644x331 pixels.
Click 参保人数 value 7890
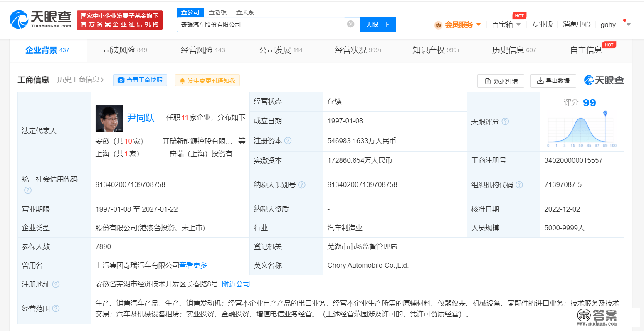pyautogui.click(x=103, y=246)
